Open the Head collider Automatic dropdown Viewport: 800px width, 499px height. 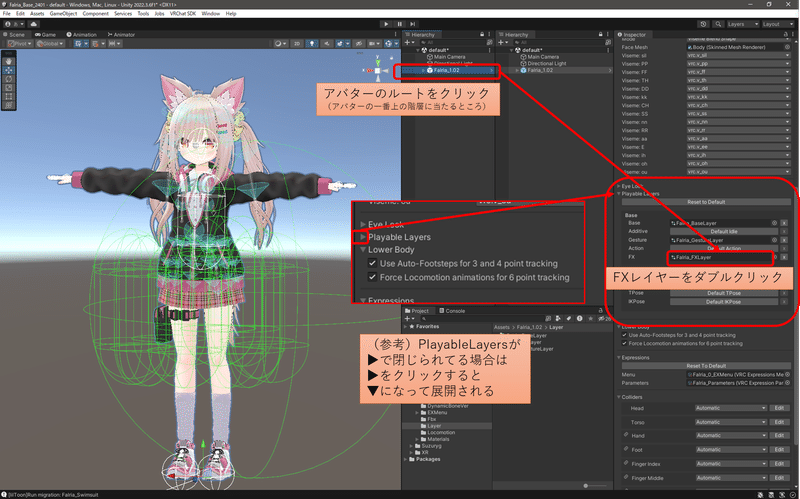[731, 408]
